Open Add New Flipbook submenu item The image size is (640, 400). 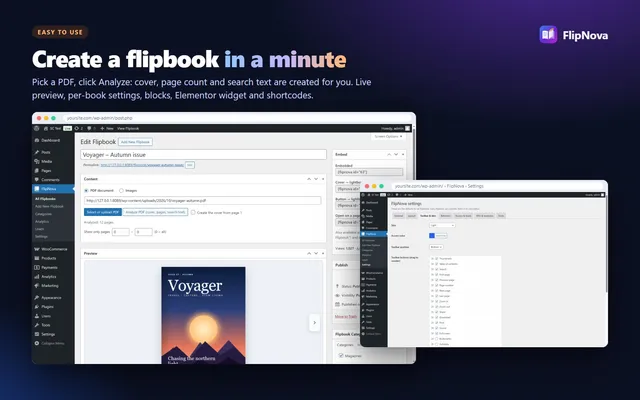click(x=49, y=207)
